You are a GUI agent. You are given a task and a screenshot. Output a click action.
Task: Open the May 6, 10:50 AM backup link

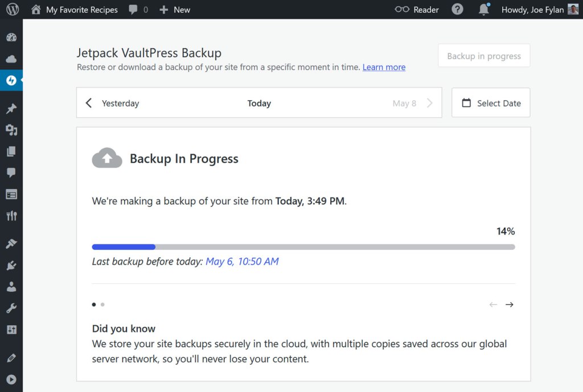(242, 262)
